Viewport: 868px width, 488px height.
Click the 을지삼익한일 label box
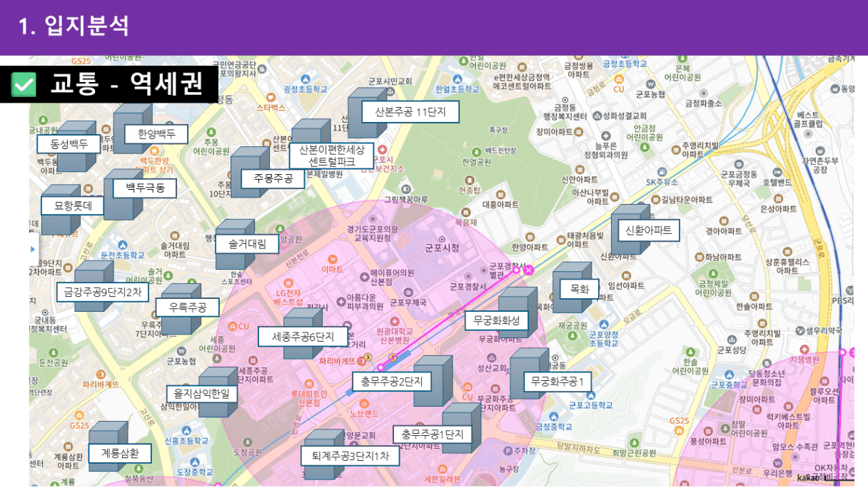tap(201, 393)
